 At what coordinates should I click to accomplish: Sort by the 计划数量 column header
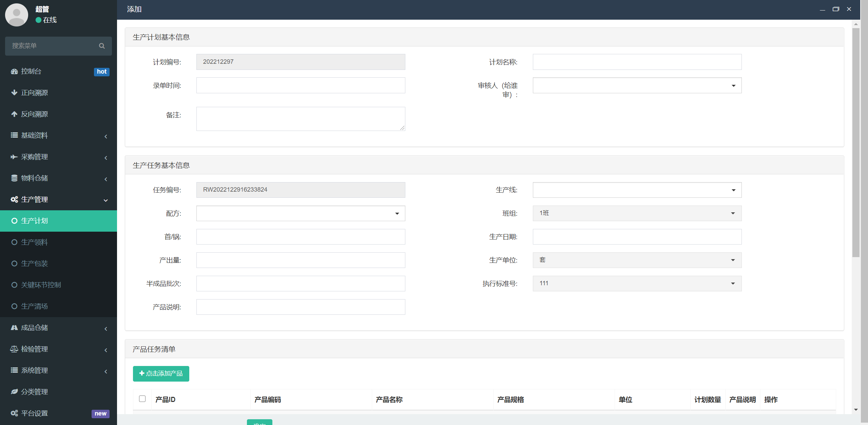click(708, 400)
